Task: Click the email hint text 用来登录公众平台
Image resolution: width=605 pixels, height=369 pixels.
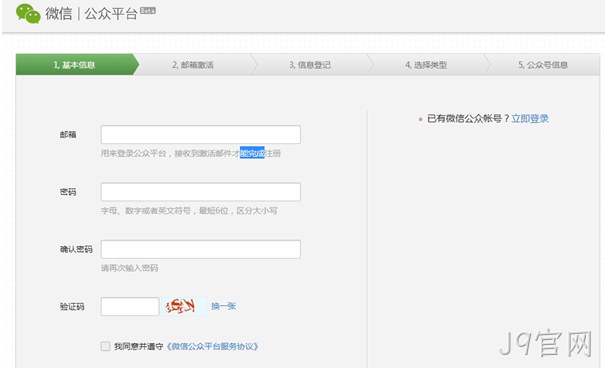Action: 134,153
